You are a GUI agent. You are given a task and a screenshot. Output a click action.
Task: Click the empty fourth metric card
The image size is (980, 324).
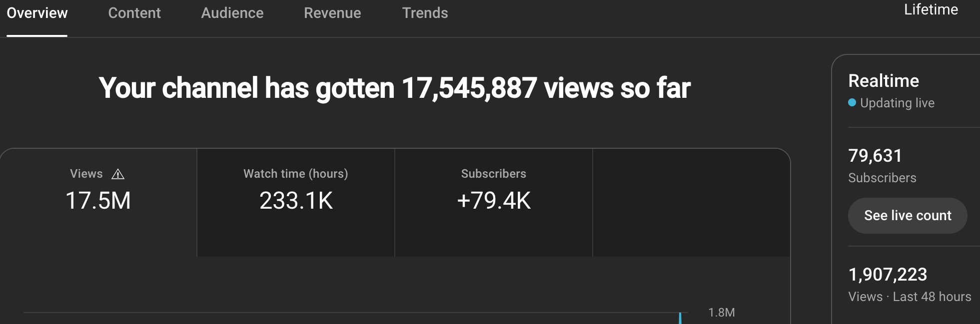click(691, 202)
